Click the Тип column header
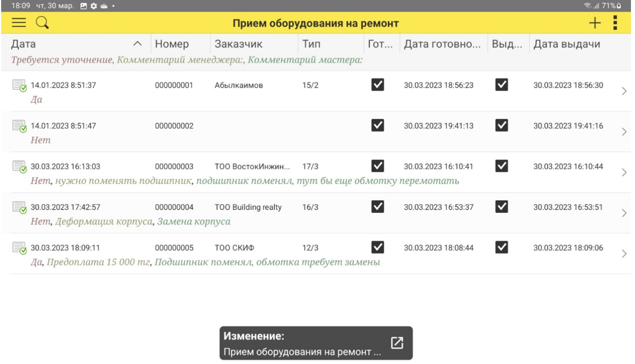 (x=312, y=44)
